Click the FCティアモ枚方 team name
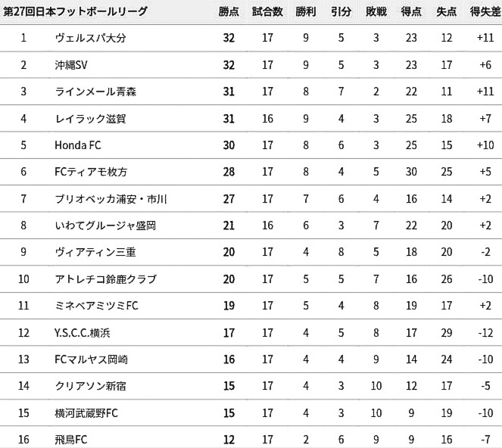The width and height of the screenshot is (502, 448). (x=91, y=172)
